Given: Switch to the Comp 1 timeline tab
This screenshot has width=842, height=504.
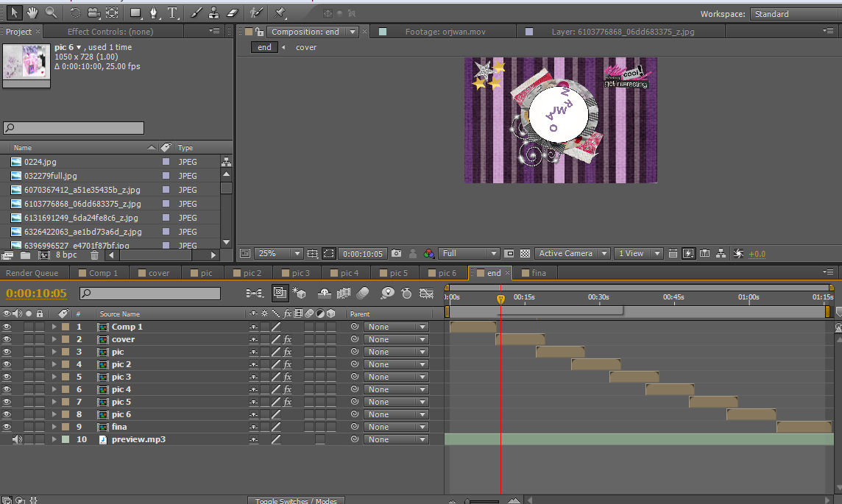Looking at the screenshot, I should pyautogui.click(x=99, y=273).
